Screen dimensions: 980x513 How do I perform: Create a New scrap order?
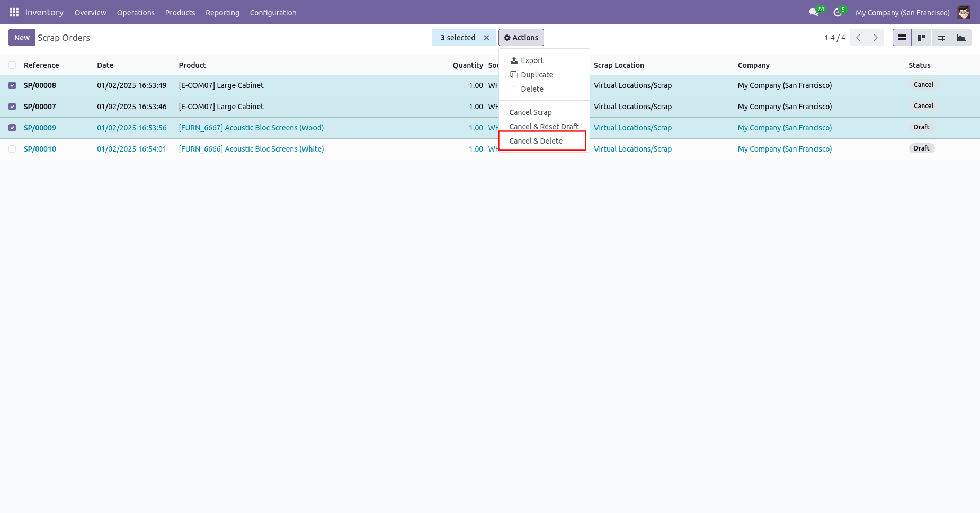point(22,38)
